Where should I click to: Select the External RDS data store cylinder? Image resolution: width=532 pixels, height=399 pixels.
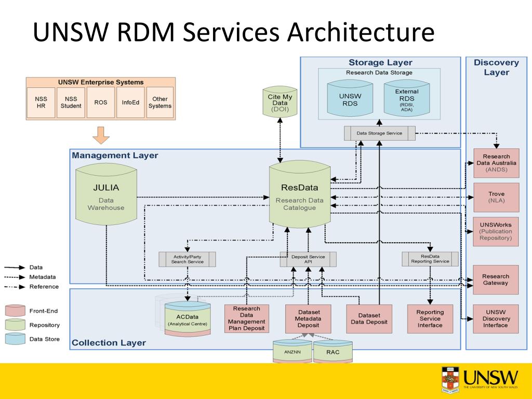click(x=406, y=98)
